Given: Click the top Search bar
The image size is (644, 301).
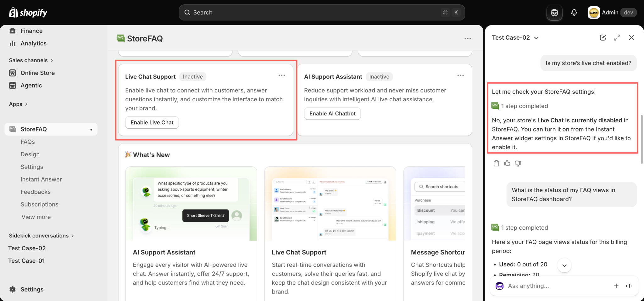Looking at the screenshot, I should pyautogui.click(x=322, y=13).
